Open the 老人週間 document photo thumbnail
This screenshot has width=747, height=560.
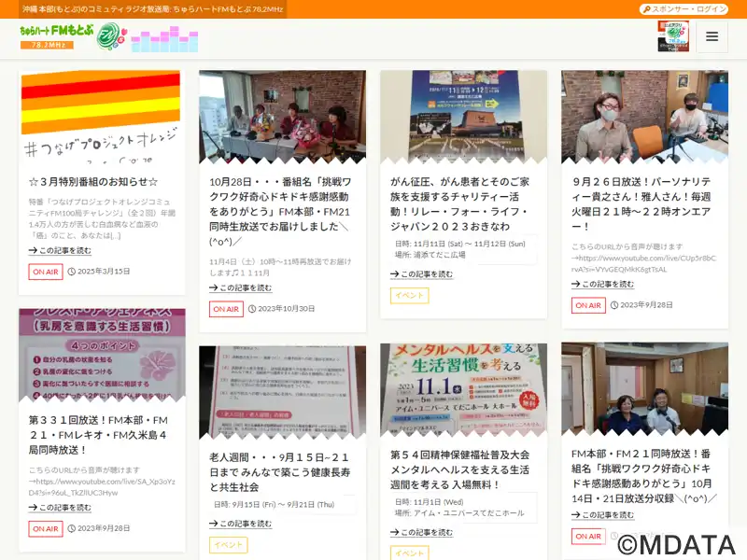(x=283, y=392)
